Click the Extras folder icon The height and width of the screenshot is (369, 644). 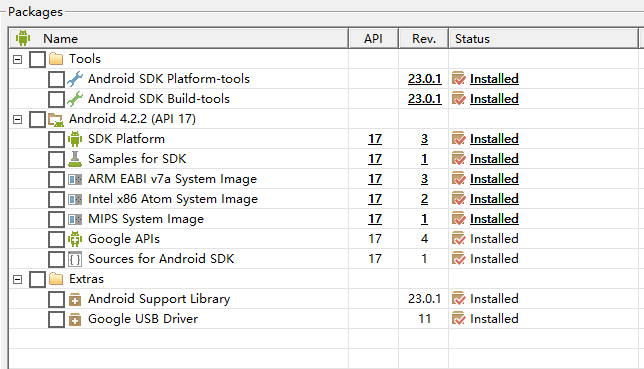pyautogui.click(x=56, y=279)
